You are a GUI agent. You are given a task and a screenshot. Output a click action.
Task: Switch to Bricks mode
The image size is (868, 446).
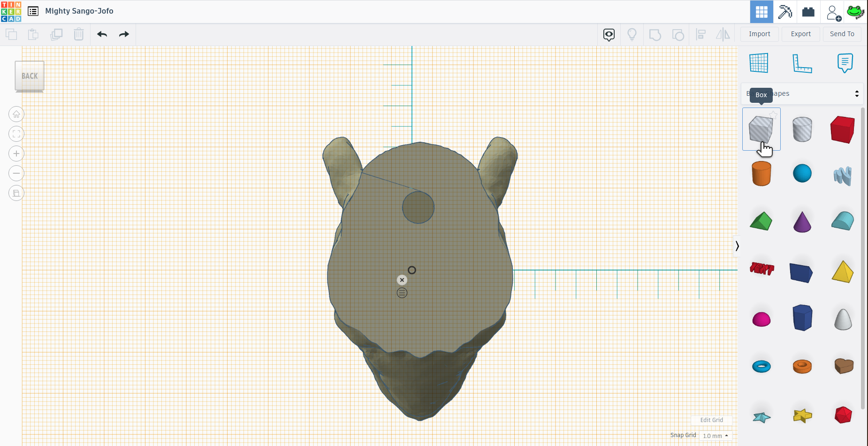pyautogui.click(x=808, y=12)
